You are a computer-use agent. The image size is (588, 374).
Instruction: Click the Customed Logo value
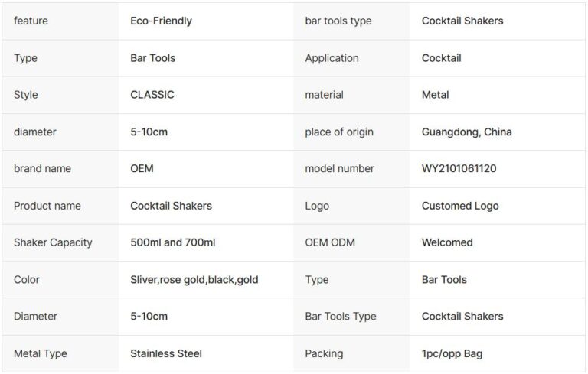pyautogui.click(x=460, y=206)
